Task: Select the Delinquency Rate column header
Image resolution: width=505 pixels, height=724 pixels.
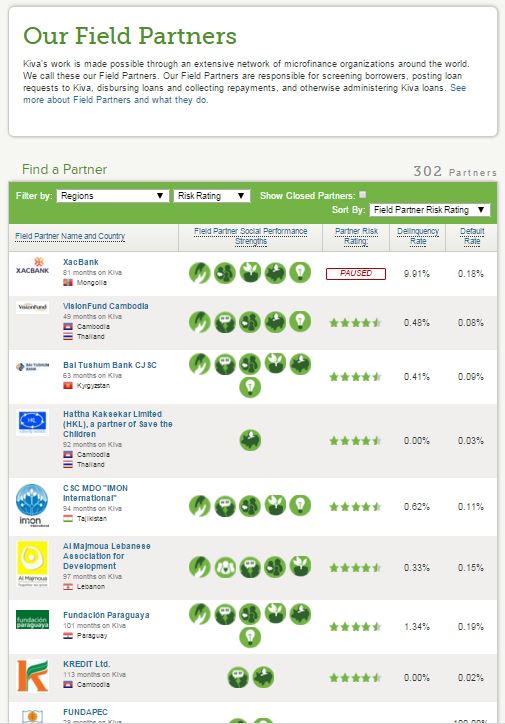Action: coord(418,236)
